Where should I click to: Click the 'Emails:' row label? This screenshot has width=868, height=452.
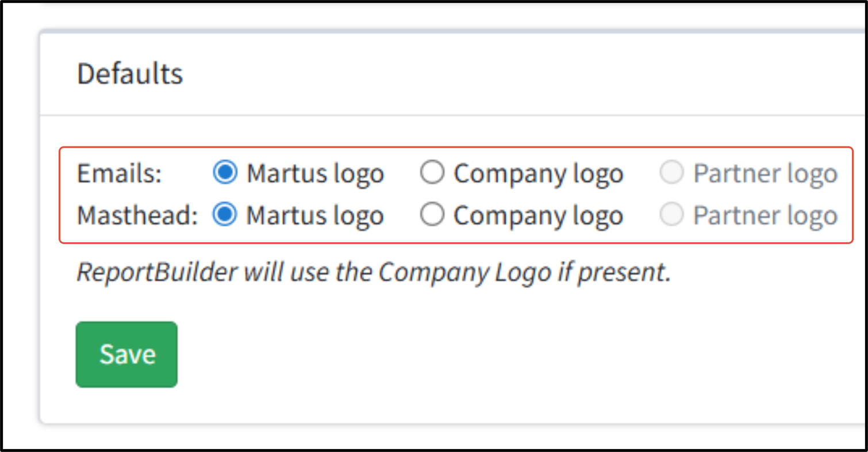point(120,173)
